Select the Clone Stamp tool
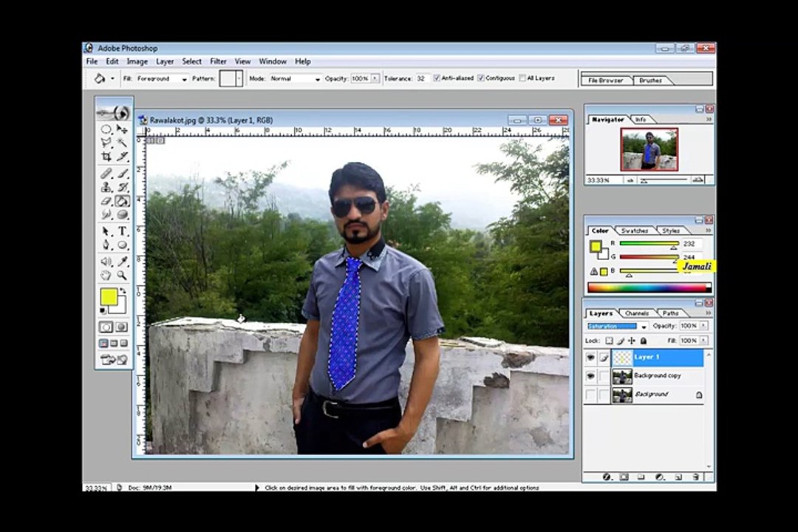This screenshot has width=798, height=532. (106, 188)
